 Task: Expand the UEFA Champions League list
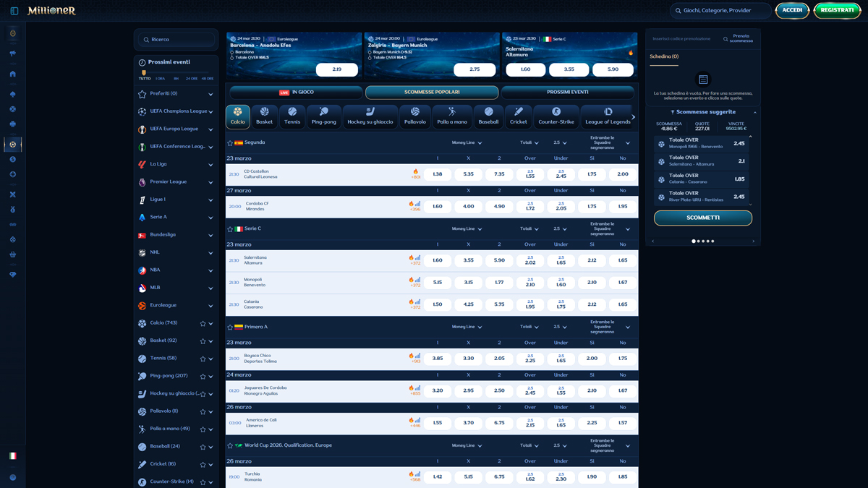pos(210,112)
